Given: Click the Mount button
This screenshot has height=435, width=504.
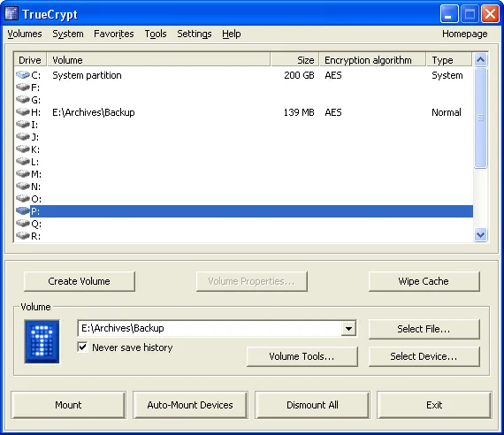Looking at the screenshot, I should [68, 405].
